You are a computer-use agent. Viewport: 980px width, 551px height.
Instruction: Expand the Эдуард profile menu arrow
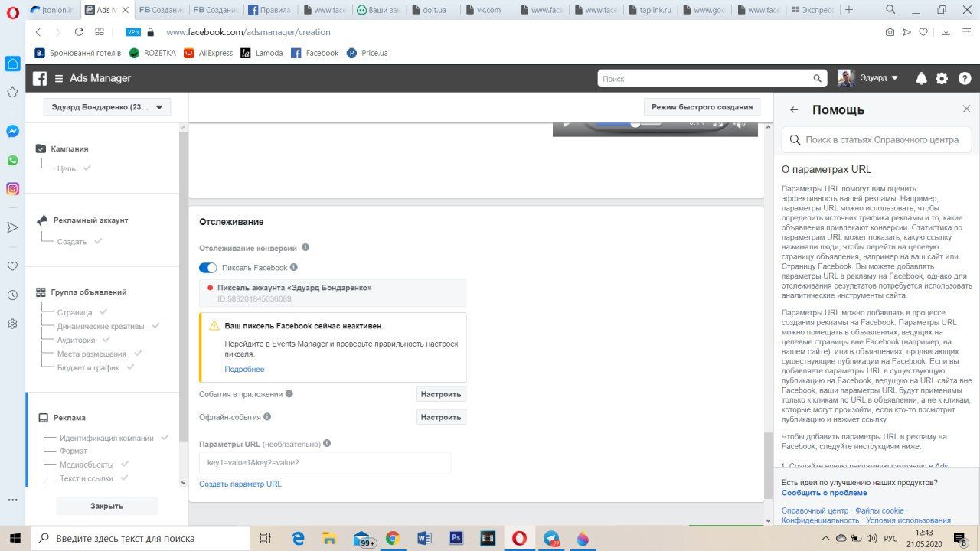coord(895,78)
